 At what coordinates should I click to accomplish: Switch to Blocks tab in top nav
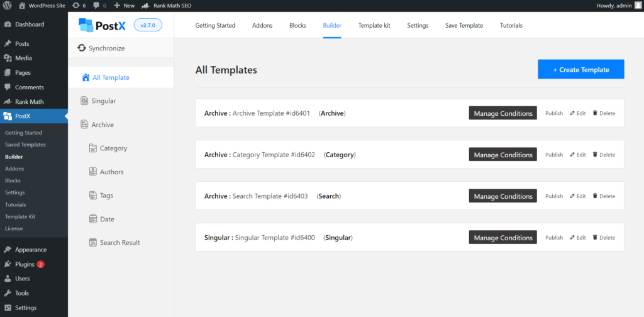pyautogui.click(x=297, y=25)
